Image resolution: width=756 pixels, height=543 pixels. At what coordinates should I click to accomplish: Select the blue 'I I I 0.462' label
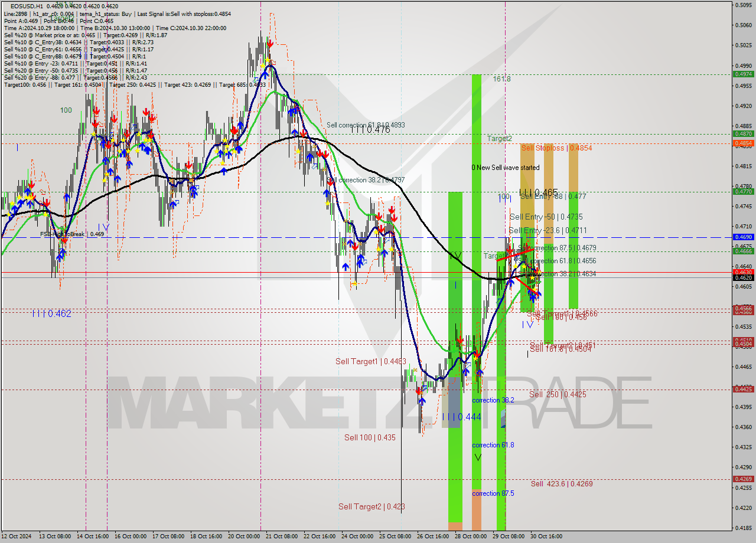coord(51,313)
